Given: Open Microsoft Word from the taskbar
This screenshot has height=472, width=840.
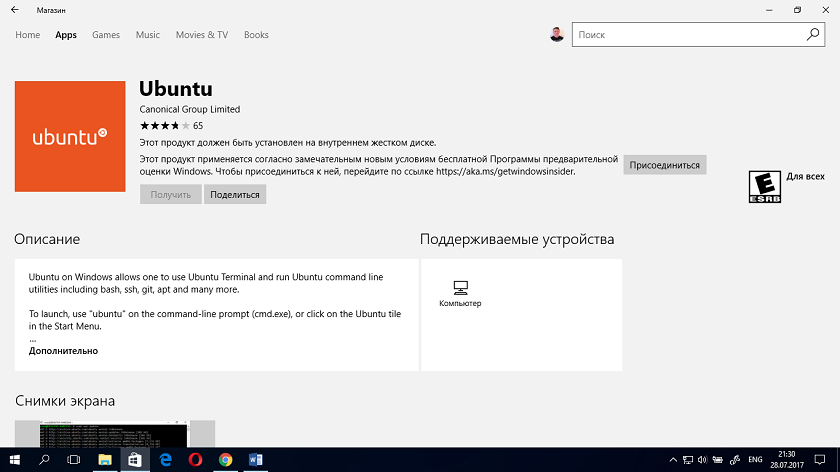Looking at the screenshot, I should tap(256, 460).
